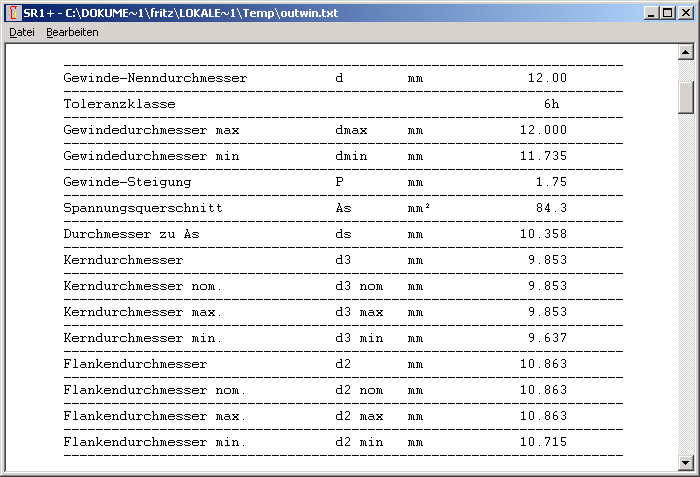
Task: Click the vertical scrollbar thumb
Action: pos(686,97)
